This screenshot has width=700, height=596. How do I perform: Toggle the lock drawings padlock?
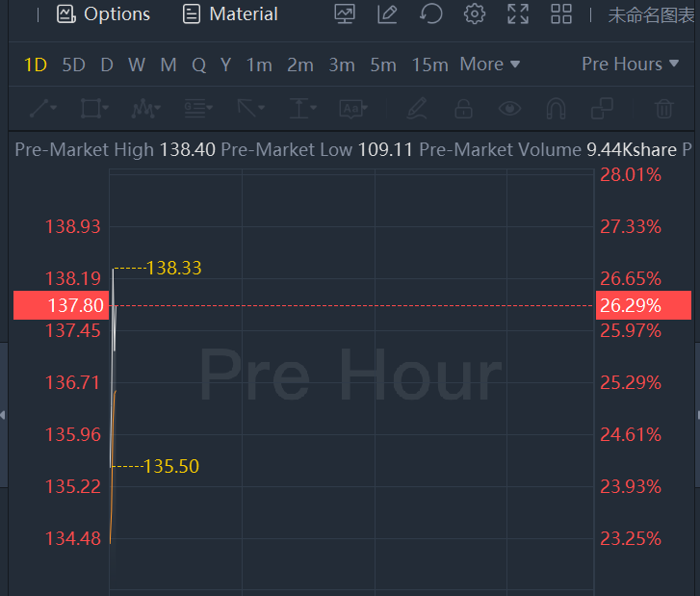(463, 109)
